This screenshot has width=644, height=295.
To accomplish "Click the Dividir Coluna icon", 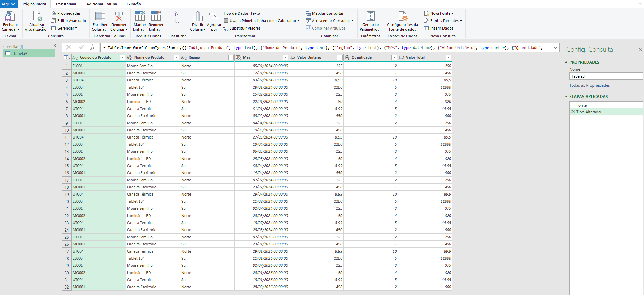I will (x=198, y=16).
